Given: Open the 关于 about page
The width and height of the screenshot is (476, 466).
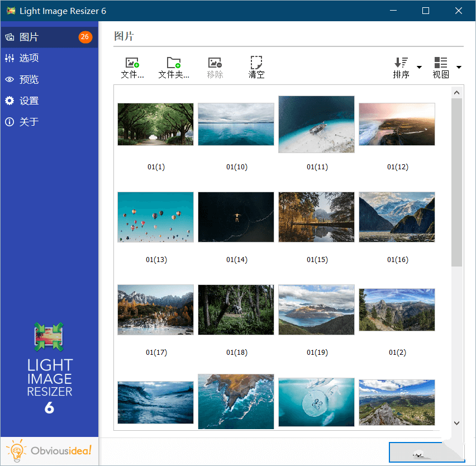Looking at the screenshot, I should 29,122.
